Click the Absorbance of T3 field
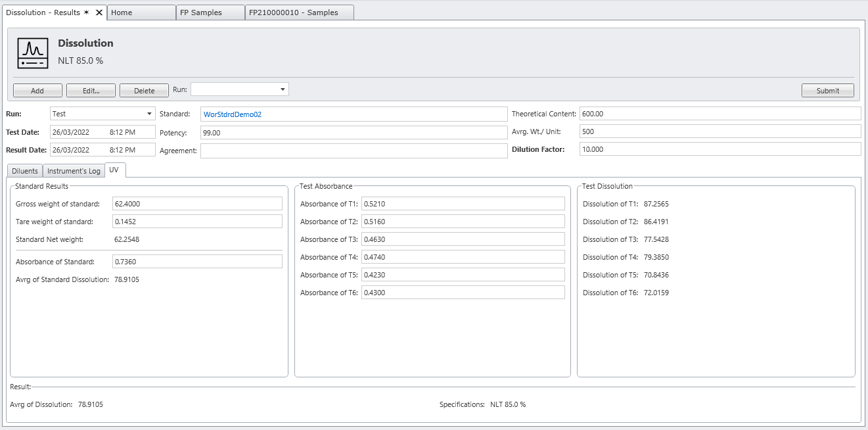 [463, 239]
